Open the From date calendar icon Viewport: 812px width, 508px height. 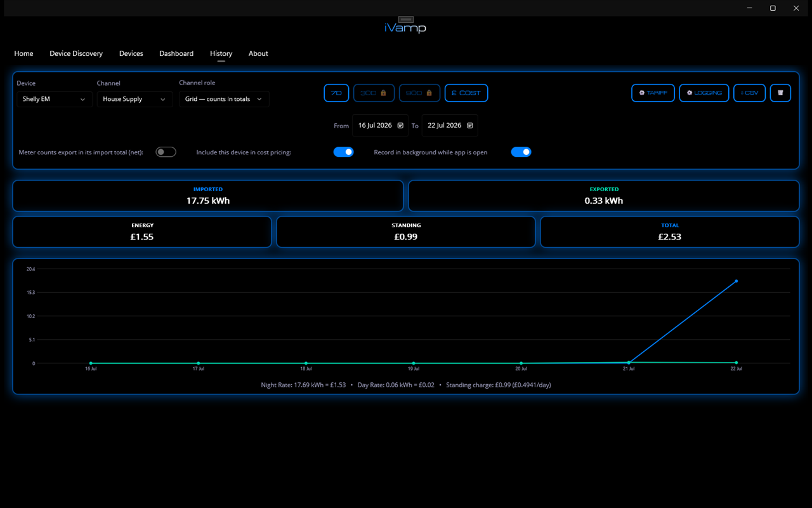tap(400, 126)
